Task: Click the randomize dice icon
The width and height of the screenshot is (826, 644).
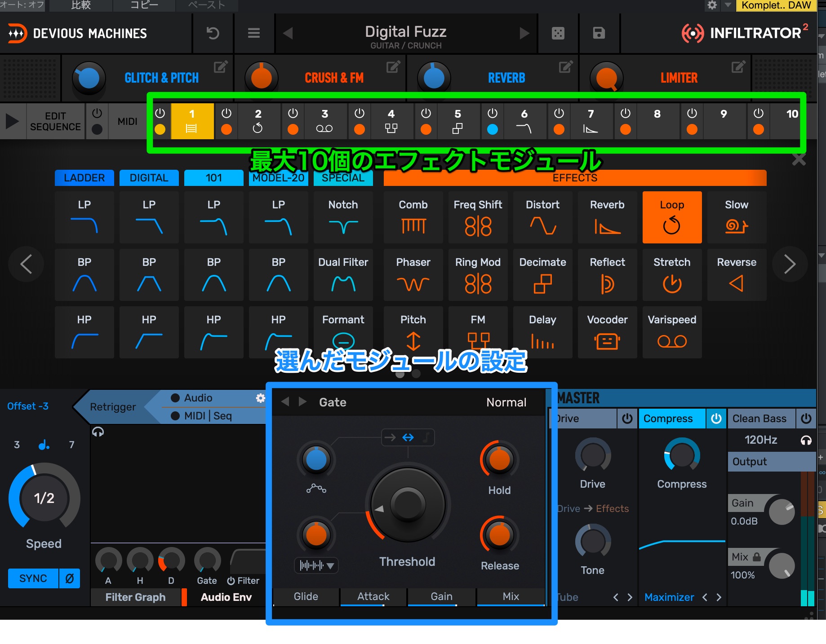Action: 558,33
